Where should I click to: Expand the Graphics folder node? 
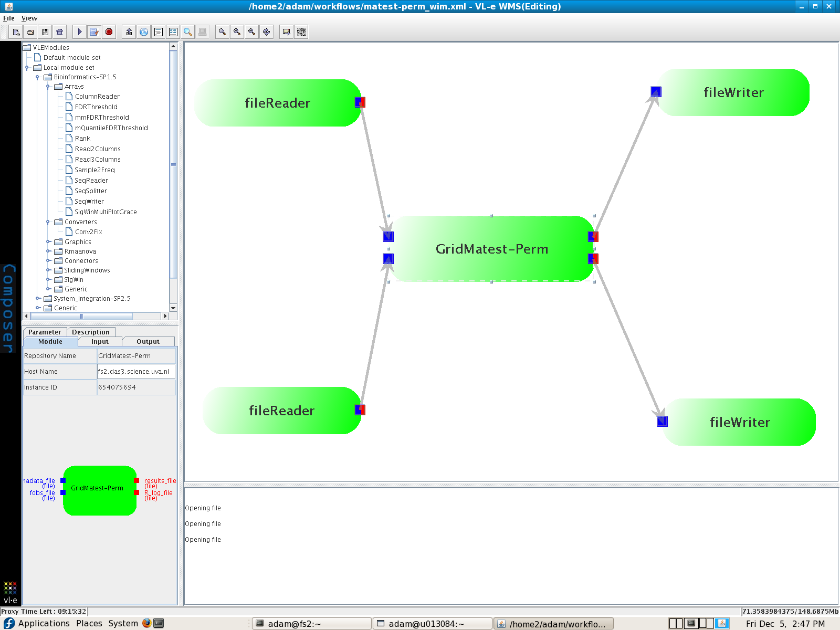[x=48, y=242]
